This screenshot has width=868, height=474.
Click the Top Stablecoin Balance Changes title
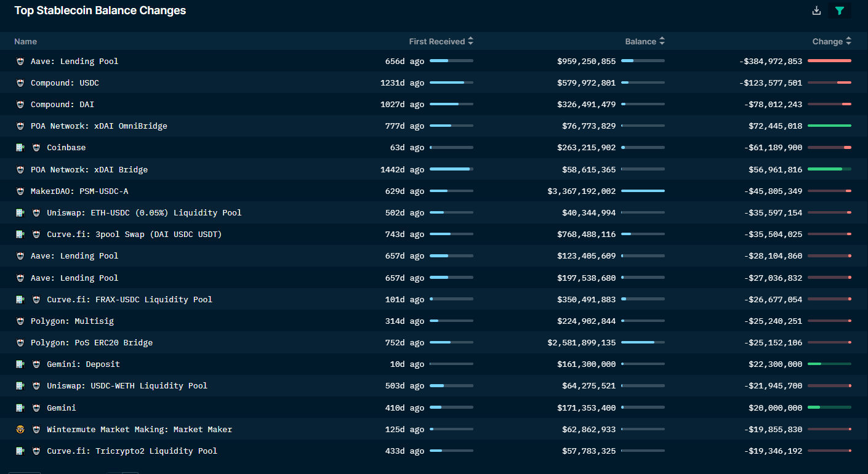(100, 10)
